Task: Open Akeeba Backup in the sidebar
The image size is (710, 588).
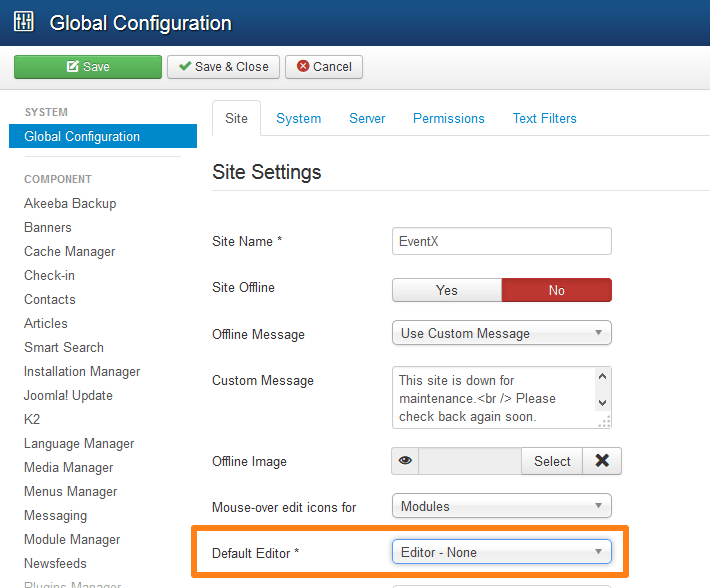Action: tap(70, 203)
